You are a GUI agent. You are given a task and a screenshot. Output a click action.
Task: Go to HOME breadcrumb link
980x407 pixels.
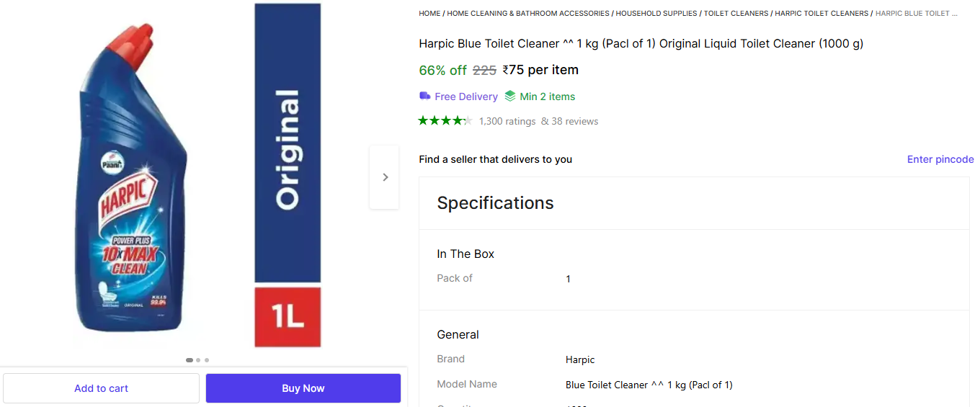pyautogui.click(x=429, y=14)
